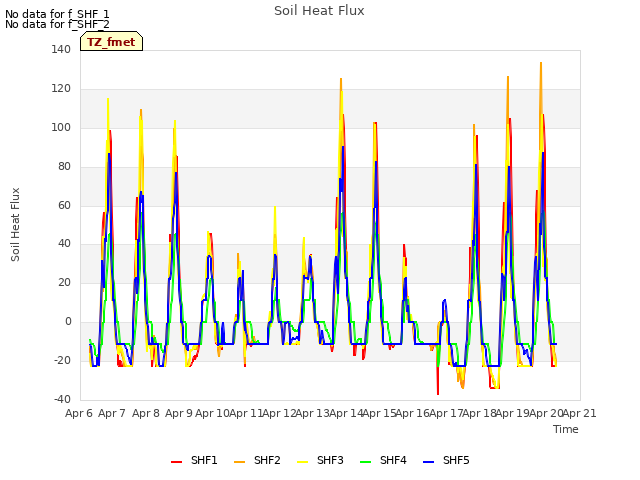Click the green SHF4 legend swatch

pos(366,461)
